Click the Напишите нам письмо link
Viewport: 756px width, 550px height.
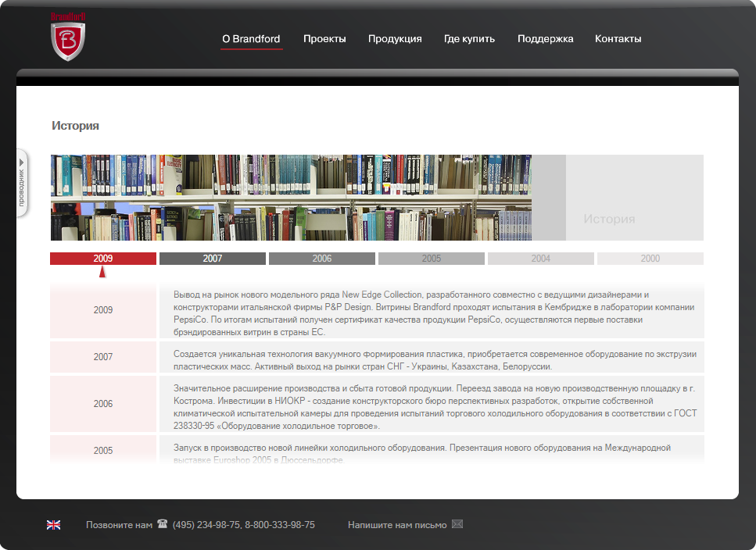[397, 525]
